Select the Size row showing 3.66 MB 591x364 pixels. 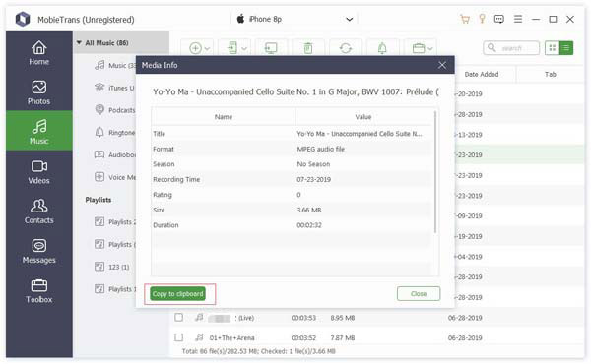[292, 210]
